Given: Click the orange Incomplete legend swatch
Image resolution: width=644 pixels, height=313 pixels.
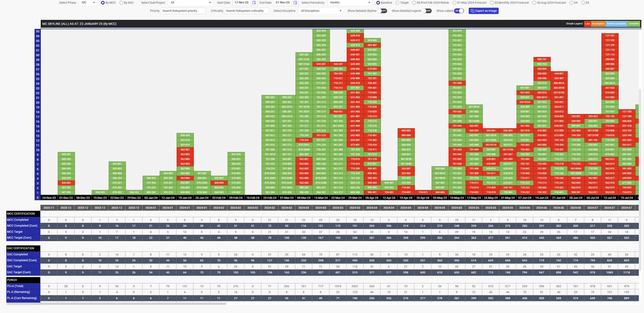Looking at the screenshot, I should 598,23.
